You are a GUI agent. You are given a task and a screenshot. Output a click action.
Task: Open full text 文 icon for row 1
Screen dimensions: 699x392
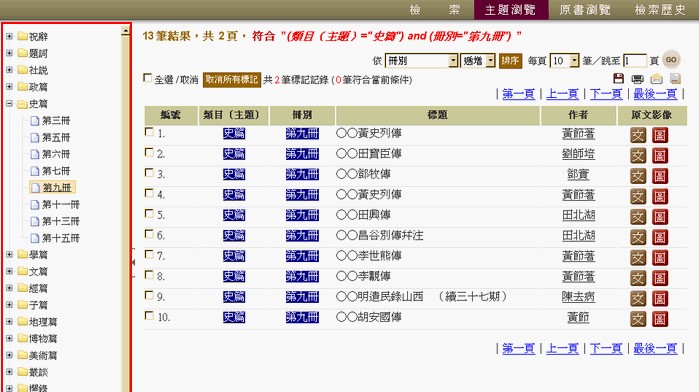click(x=638, y=135)
